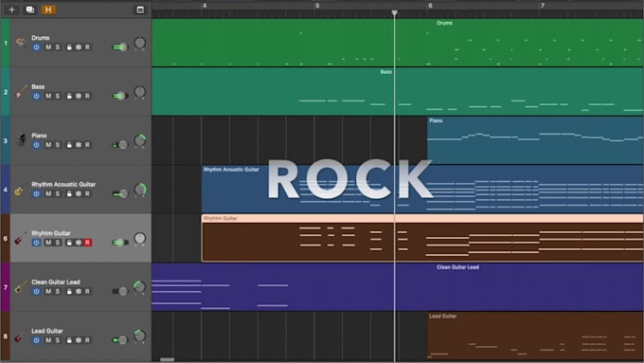Add a new track with plus button

(12, 9)
